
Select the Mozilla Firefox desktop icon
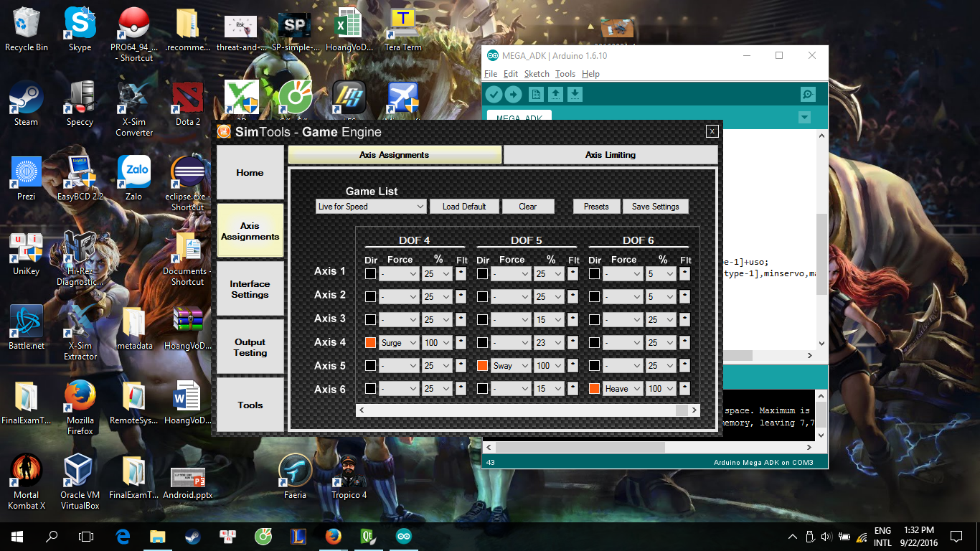click(x=80, y=408)
